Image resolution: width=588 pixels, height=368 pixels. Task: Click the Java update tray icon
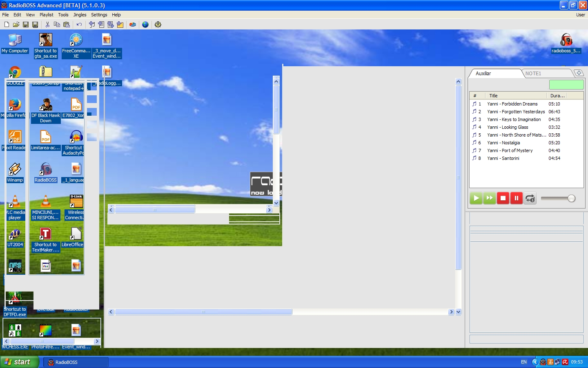click(x=550, y=362)
